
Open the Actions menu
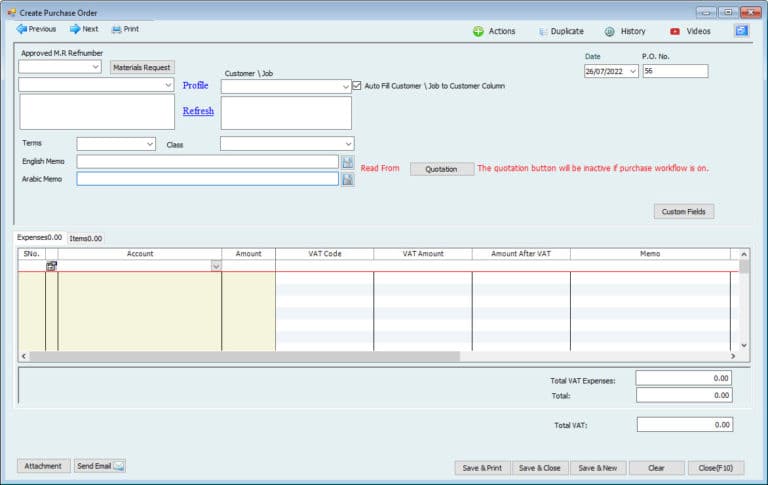pyautogui.click(x=494, y=31)
